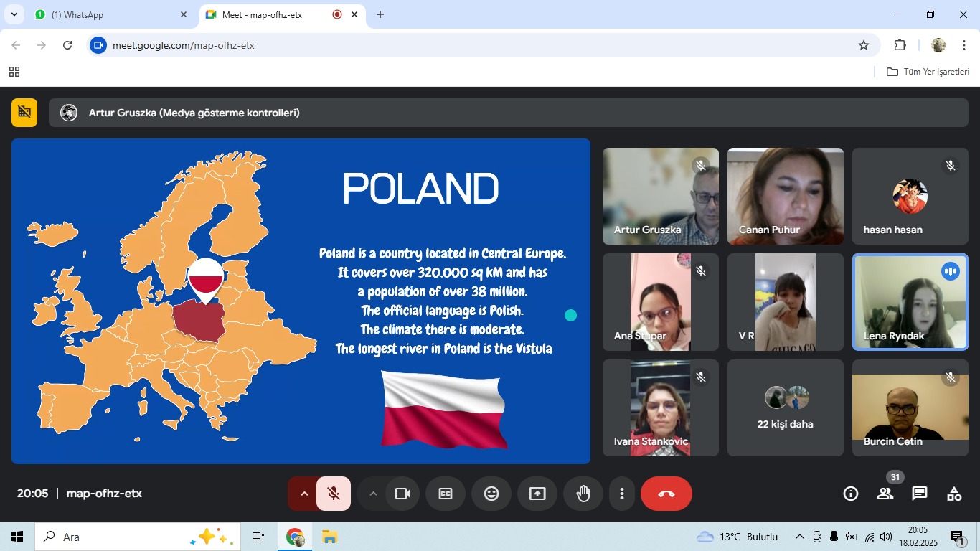Open the in-call chat messages

pos(920,494)
